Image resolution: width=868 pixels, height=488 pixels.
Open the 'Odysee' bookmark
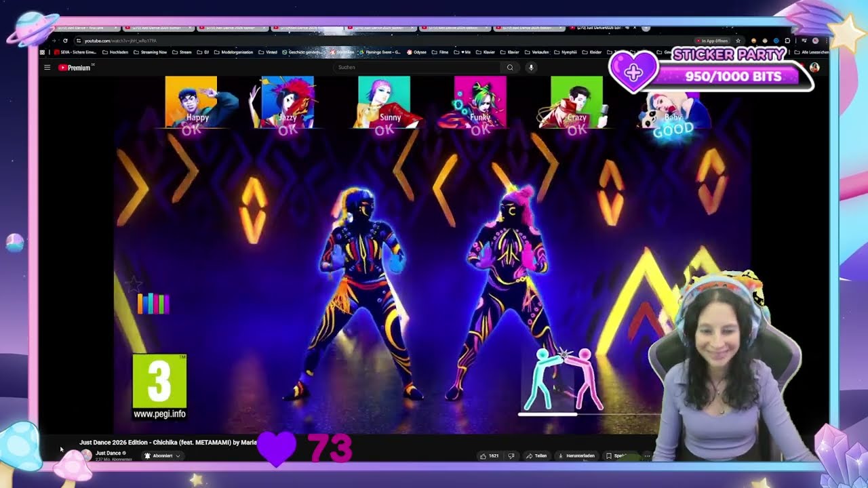(416, 52)
